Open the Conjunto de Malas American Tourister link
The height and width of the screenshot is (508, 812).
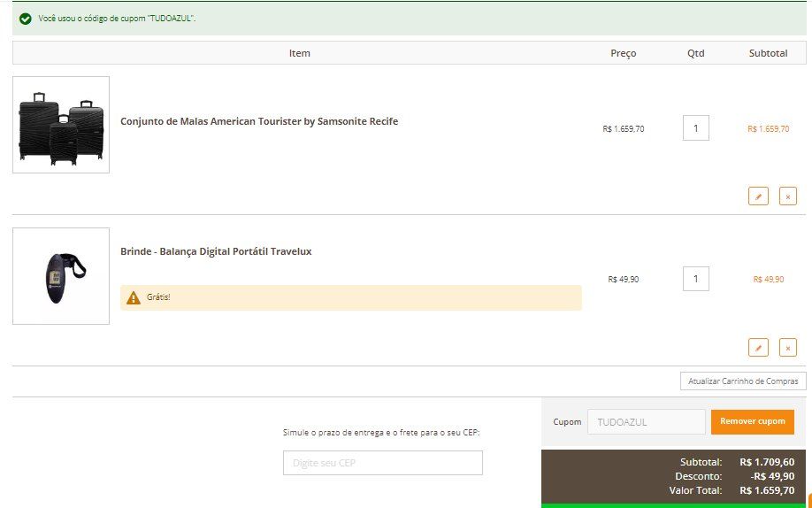tap(259, 121)
